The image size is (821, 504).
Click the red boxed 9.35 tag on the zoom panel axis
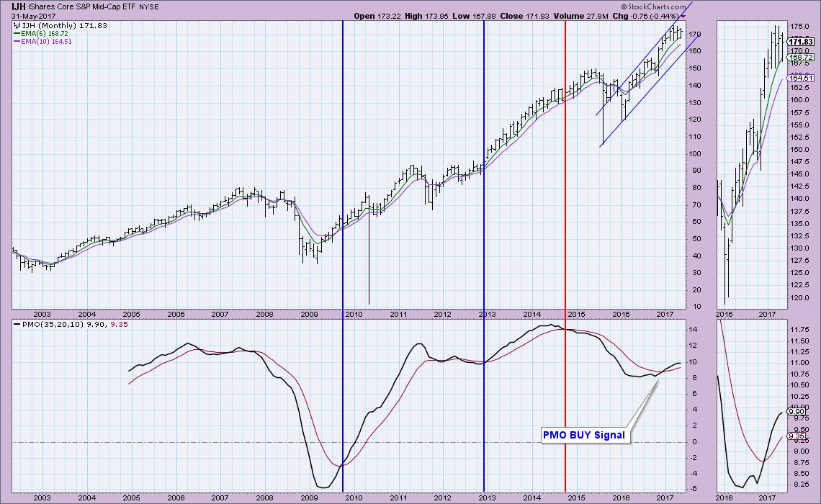click(x=797, y=436)
